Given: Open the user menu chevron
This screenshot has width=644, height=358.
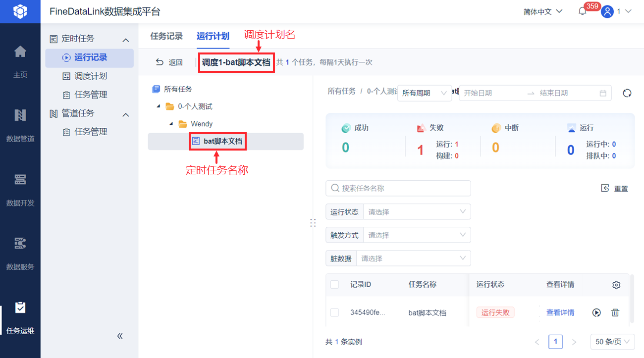Looking at the screenshot, I should (628, 11).
